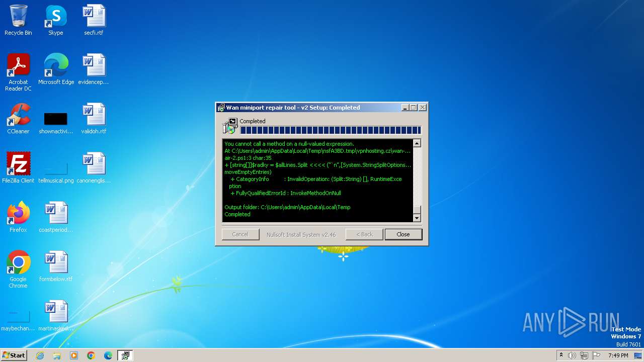
Task: Open the Recycle Bin desktop icon
Action: point(18,20)
